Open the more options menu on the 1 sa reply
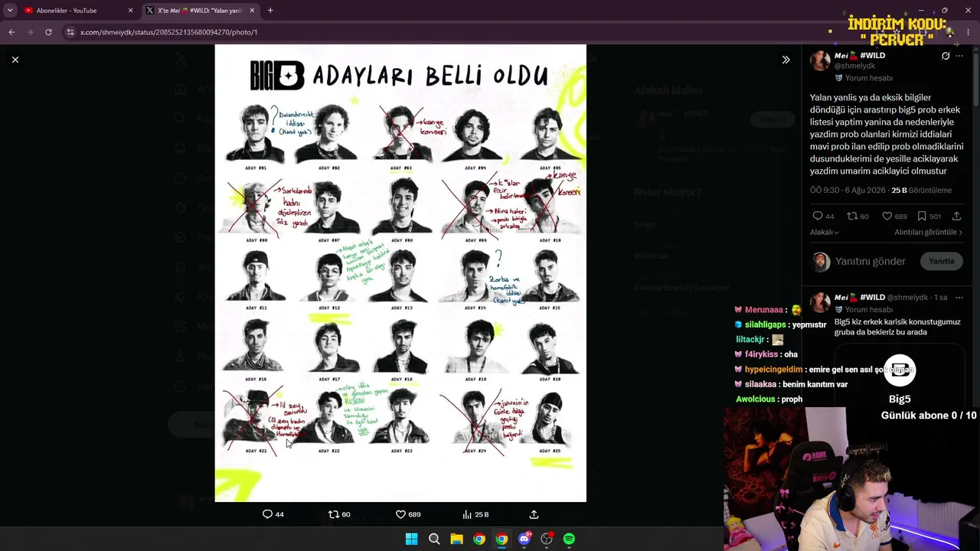980x551 pixels. 959,298
